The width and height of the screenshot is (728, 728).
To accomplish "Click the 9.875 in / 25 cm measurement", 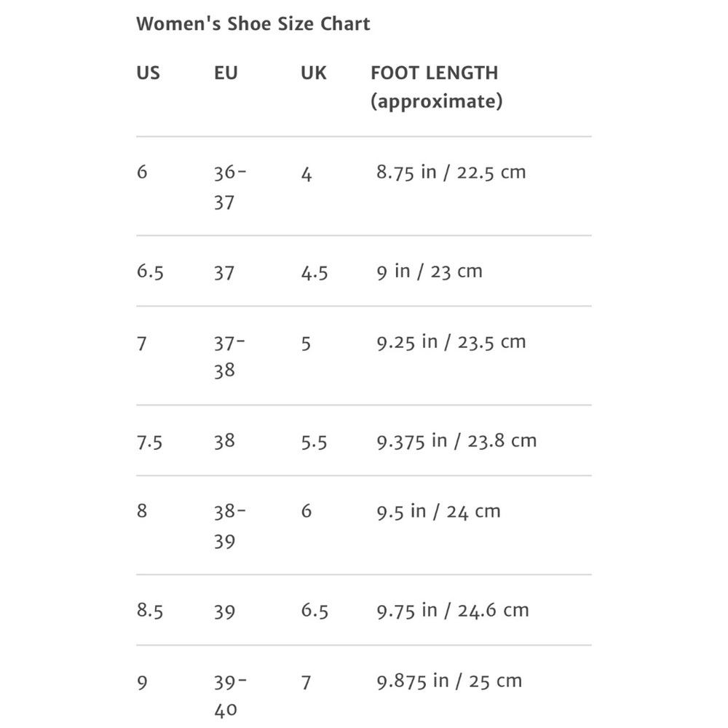I will click(x=449, y=681).
